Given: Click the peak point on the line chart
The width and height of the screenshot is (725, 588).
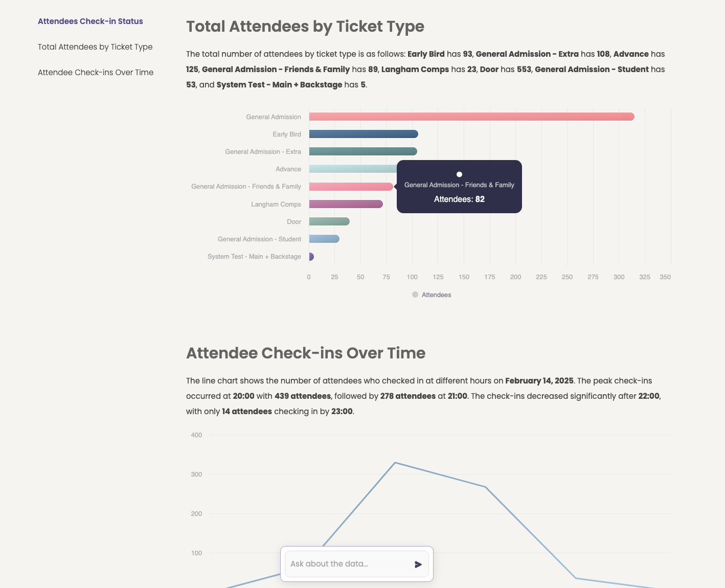Looking at the screenshot, I should pos(395,463).
